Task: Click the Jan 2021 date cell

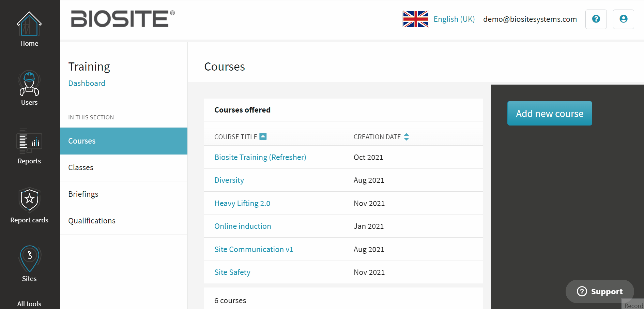Action: coord(369,226)
